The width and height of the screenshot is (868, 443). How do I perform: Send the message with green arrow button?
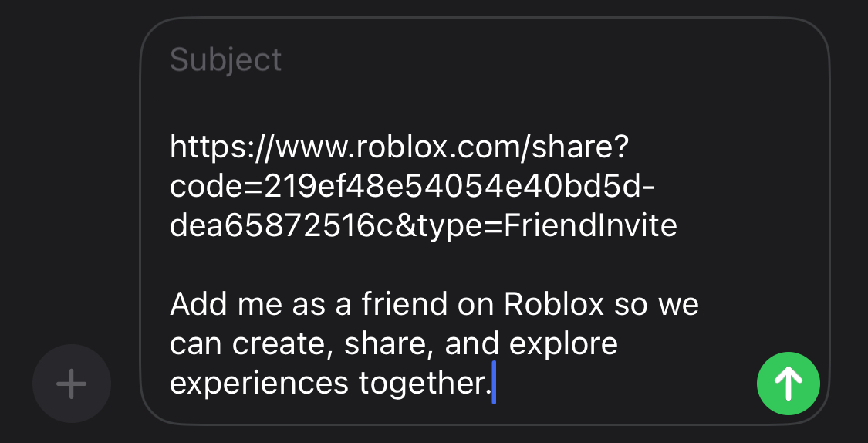(788, 384)
